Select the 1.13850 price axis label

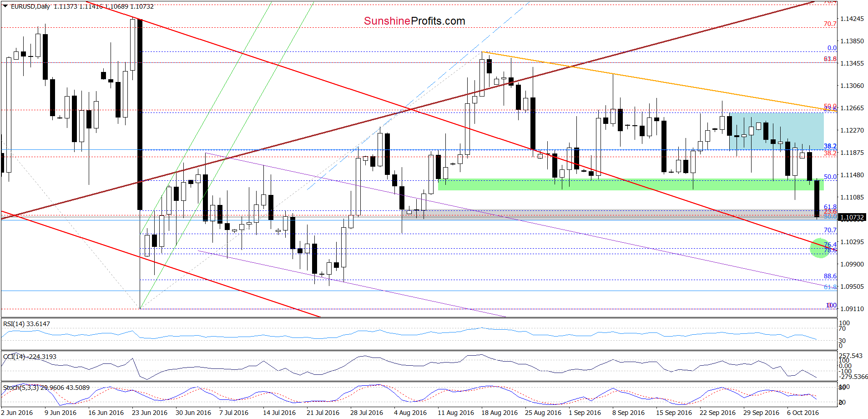coord(852,41)
